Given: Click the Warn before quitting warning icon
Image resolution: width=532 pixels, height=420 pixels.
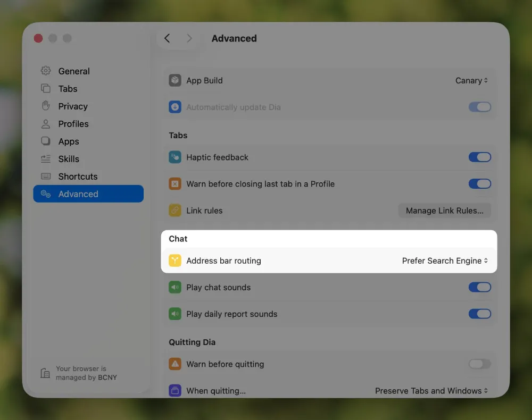Looking at the screenshot, I should coord(174,364).
